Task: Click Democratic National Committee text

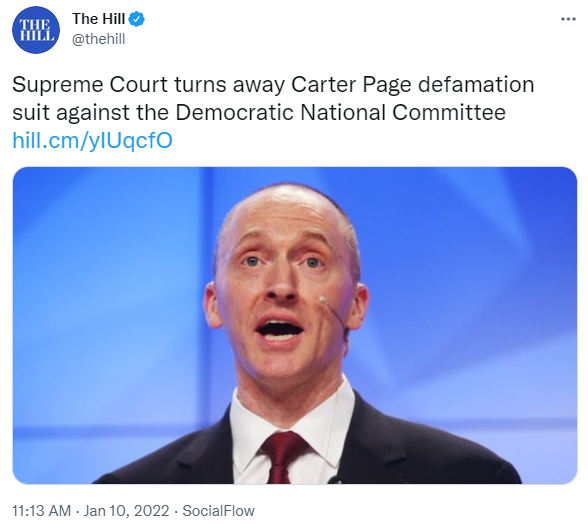Action: [x=340, y=112]
